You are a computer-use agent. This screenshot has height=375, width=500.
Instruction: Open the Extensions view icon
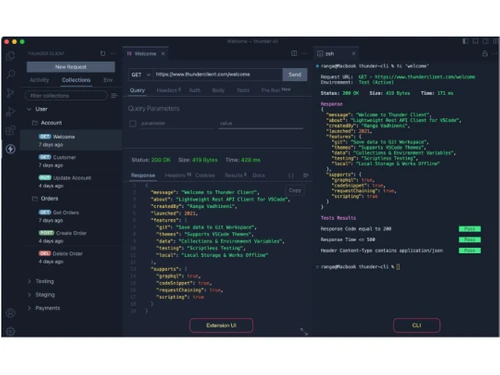coord(11,130)
